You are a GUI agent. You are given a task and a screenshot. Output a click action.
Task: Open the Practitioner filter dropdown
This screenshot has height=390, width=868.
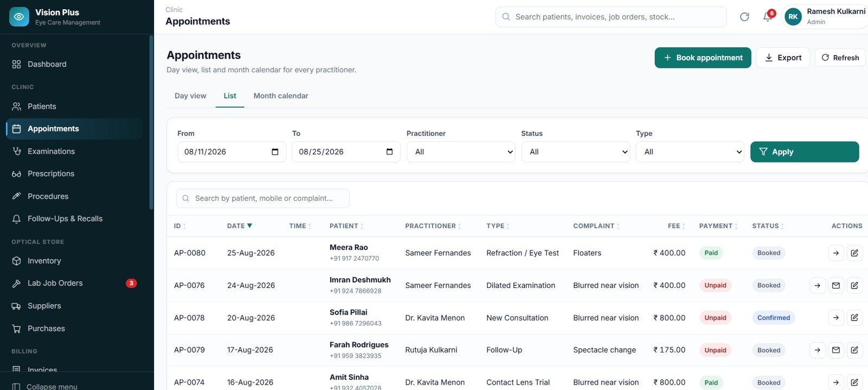pos(461,152)
